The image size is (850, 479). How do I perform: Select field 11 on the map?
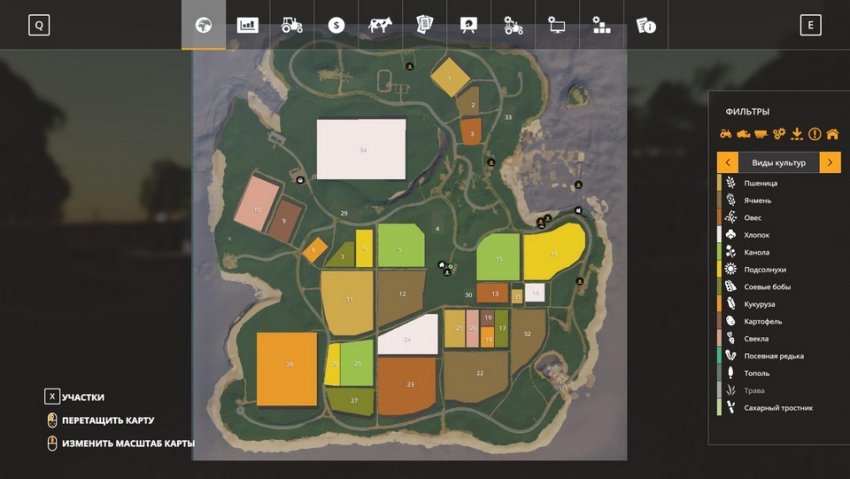347,302
